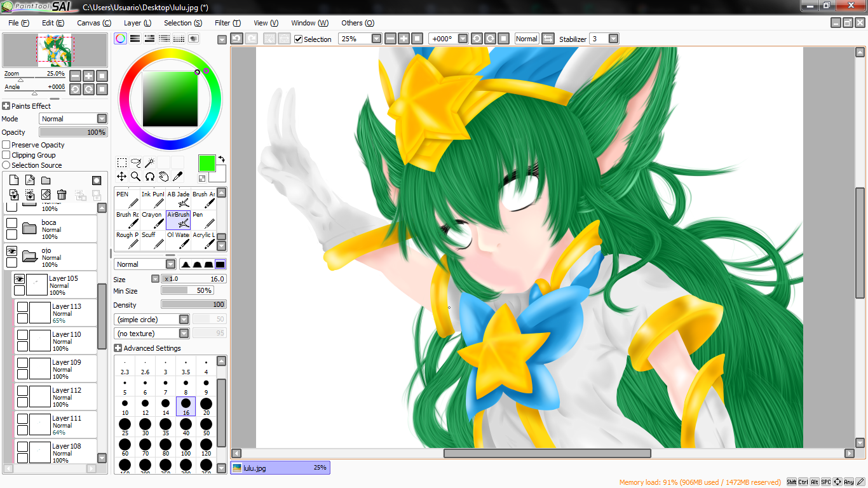Select the lasso selection tool

tap(135, 163)
